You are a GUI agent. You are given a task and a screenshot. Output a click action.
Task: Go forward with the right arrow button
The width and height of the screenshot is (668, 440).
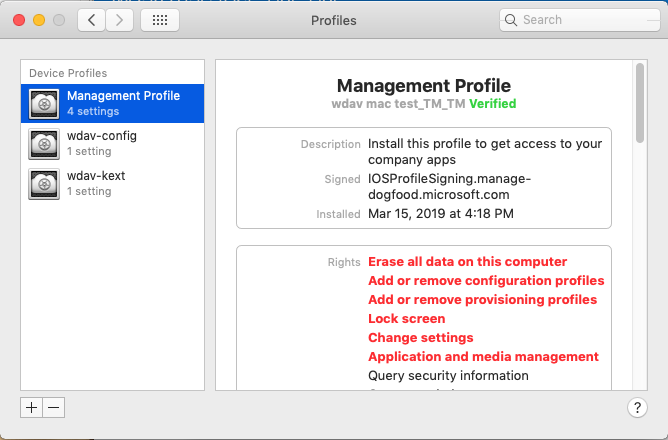(x=120, y=20)
